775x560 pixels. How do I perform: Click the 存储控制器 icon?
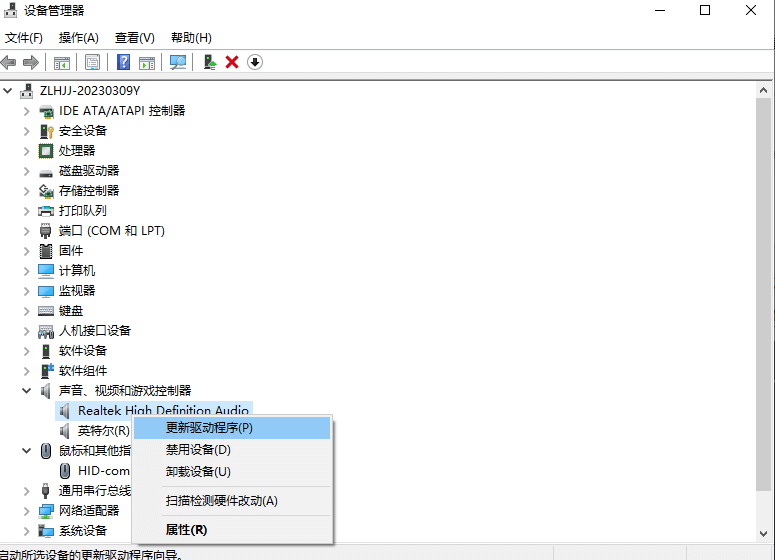click(46, 191)
